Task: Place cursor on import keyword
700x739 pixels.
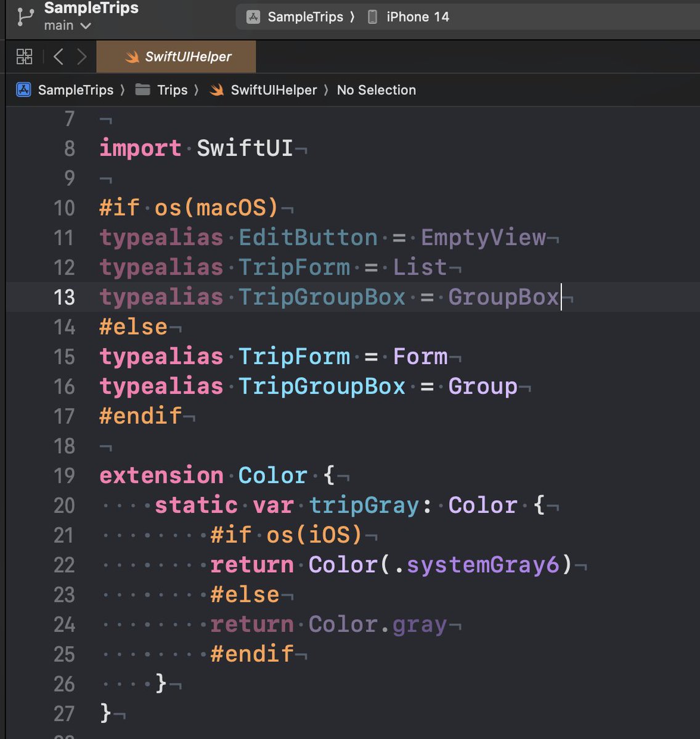Action: click(140, 148)
